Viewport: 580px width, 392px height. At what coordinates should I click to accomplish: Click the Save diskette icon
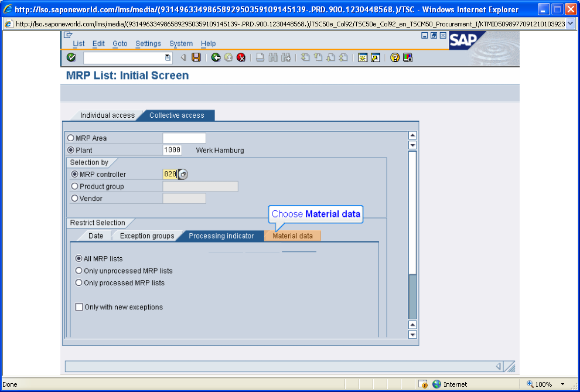pyautogui.click(x=196, y=57)
